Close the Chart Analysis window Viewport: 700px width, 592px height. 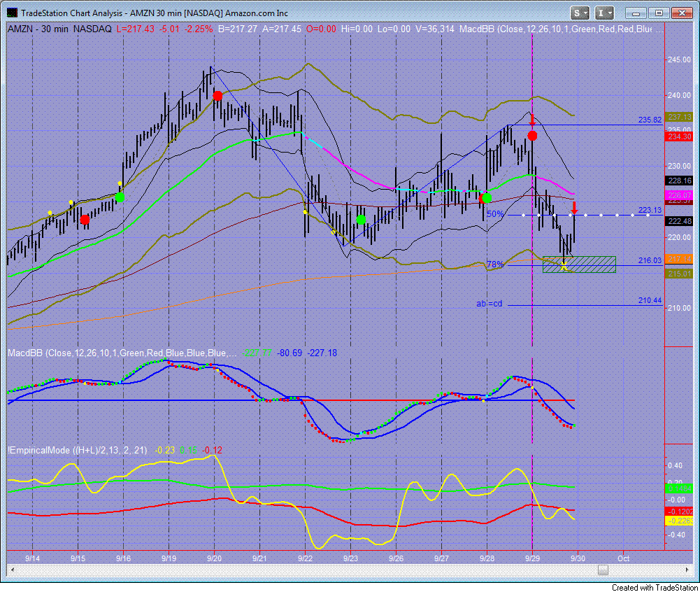[x=681, y=13]
